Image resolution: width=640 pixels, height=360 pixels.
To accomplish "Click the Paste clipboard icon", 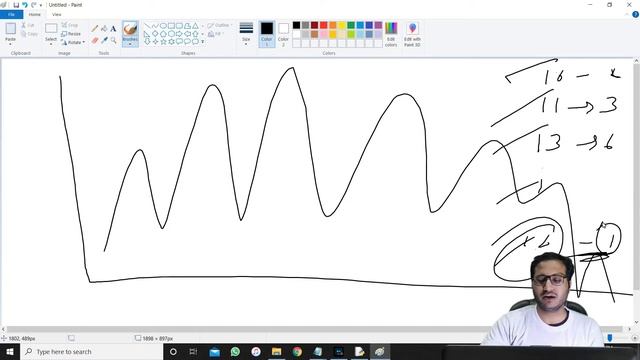I will (x=11, y=29).
